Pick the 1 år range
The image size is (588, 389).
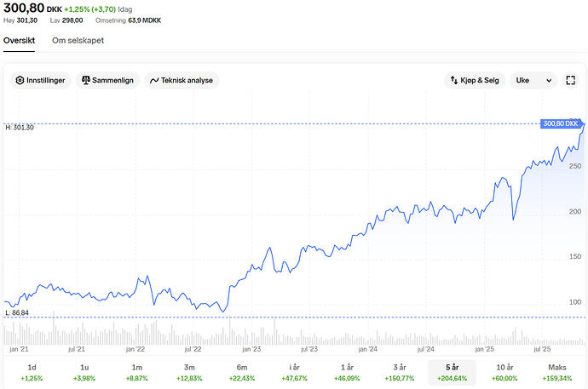[347, 372]
